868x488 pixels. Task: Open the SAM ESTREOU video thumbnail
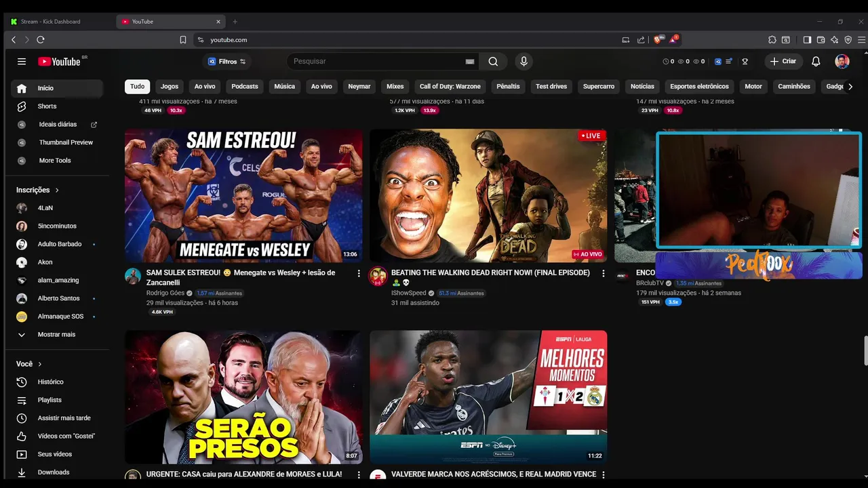(243, 196)
